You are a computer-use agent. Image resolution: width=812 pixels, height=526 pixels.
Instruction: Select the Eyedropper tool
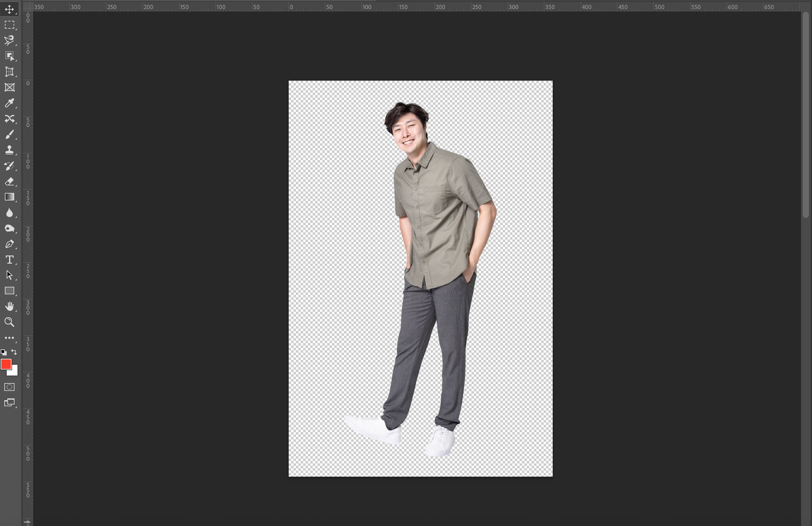(x=9, y=103)
